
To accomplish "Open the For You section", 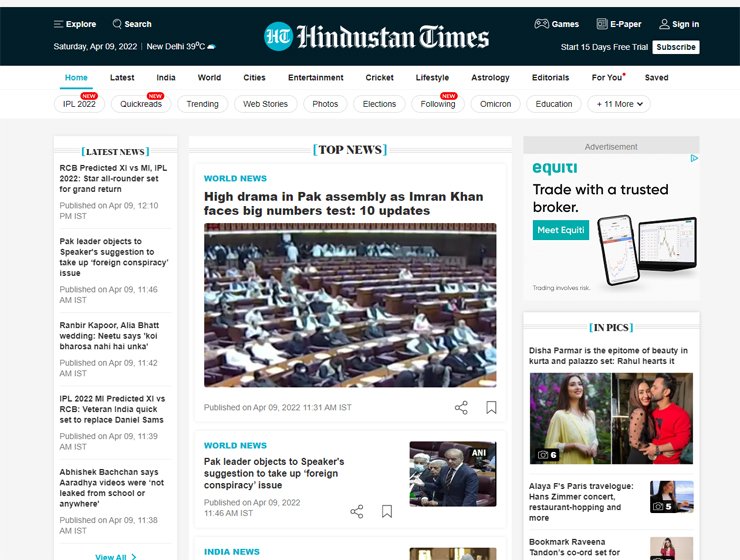I will pos(607,77).
